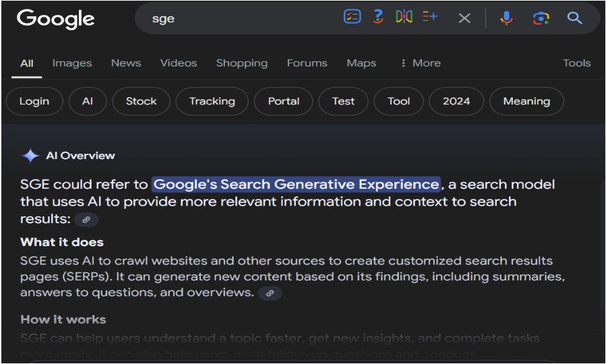Open the Shopping tab
This screenshot has width=606, height=364.
tap(241, 63)
